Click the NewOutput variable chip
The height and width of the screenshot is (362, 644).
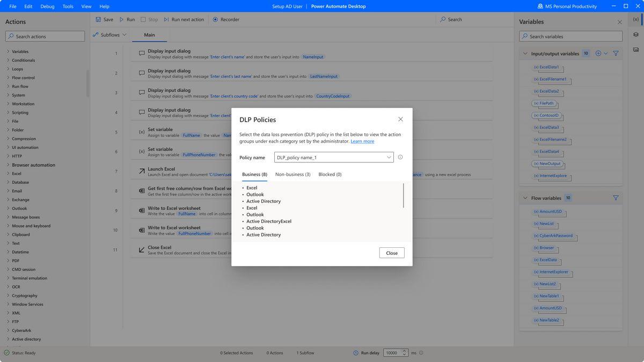pyautogui.click(x=547, y=164)
